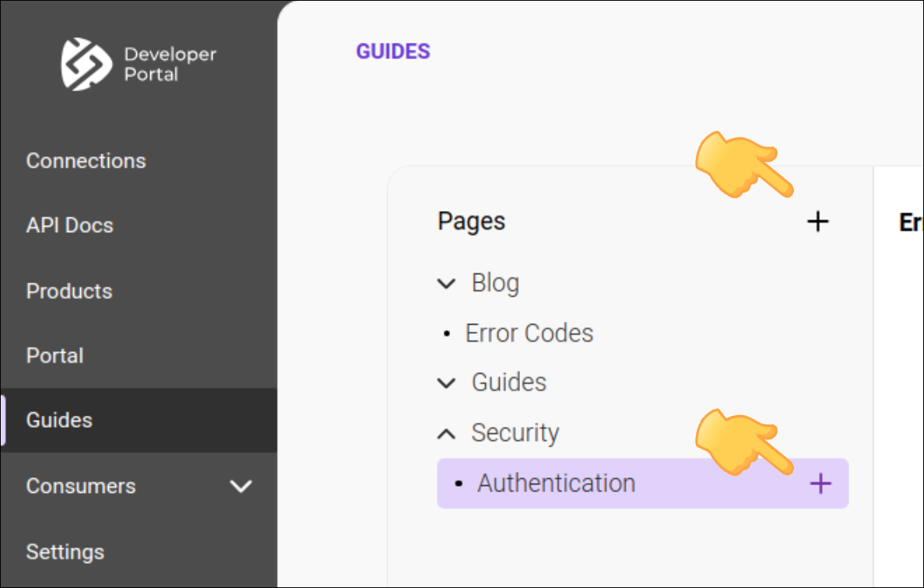Select the Authentication page
This screenshot has width=924, height=588.
click(556, 483)
